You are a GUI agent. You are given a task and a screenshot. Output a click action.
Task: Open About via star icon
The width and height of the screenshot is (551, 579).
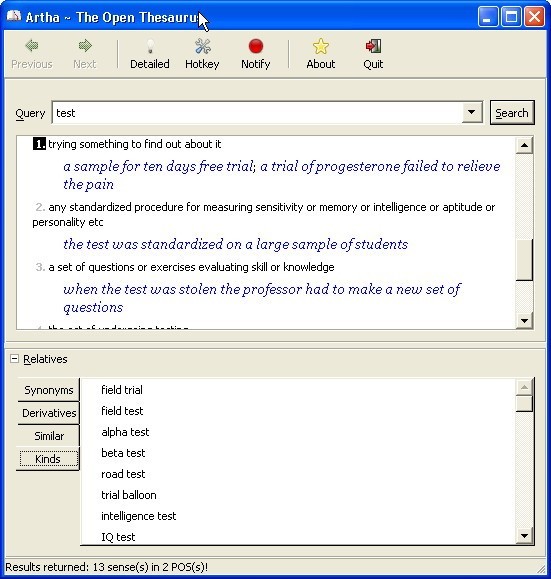click(321, 46)
